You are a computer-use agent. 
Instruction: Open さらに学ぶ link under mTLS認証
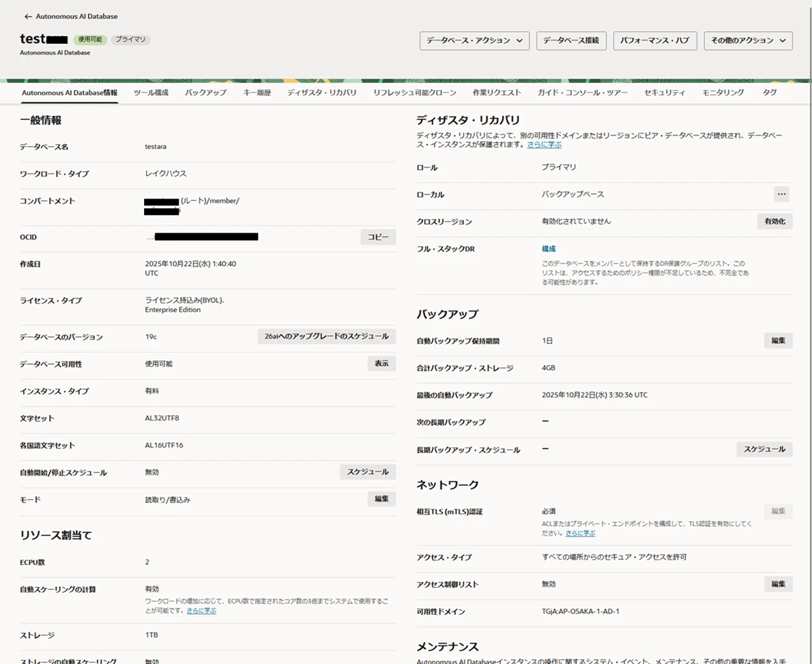(x=581, y=533)
